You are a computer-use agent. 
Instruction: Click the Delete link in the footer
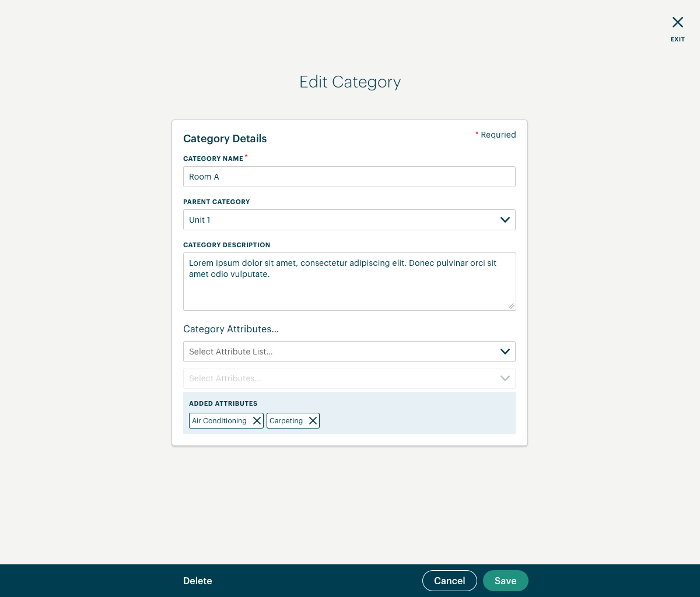coord(198,581)
